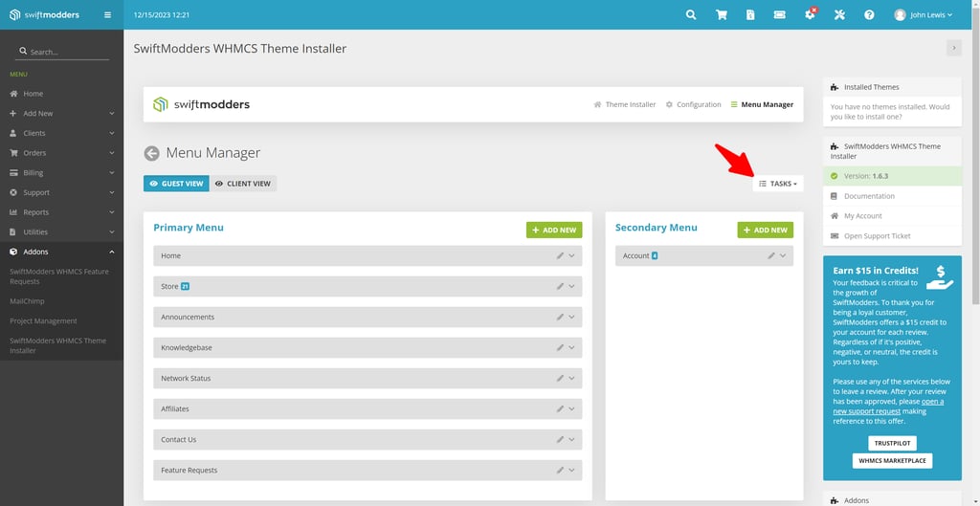Toggle the hamburger sidebar menu icon
Viewport: 980px width, 506px height.
(x=107, y=15)
